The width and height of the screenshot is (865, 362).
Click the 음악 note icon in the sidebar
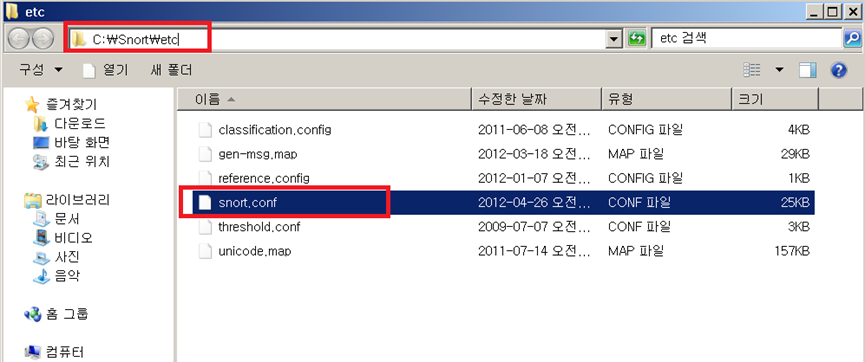[x=41, y=276]
